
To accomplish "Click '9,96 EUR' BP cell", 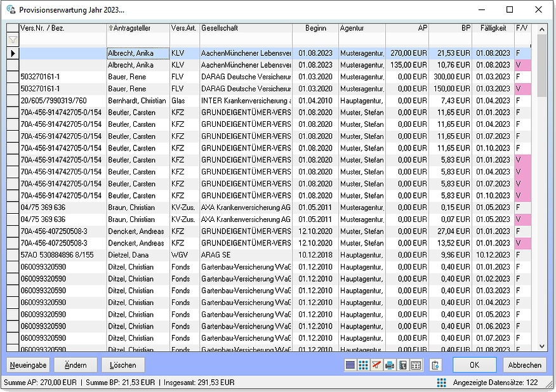I will (x=451, y=255).
